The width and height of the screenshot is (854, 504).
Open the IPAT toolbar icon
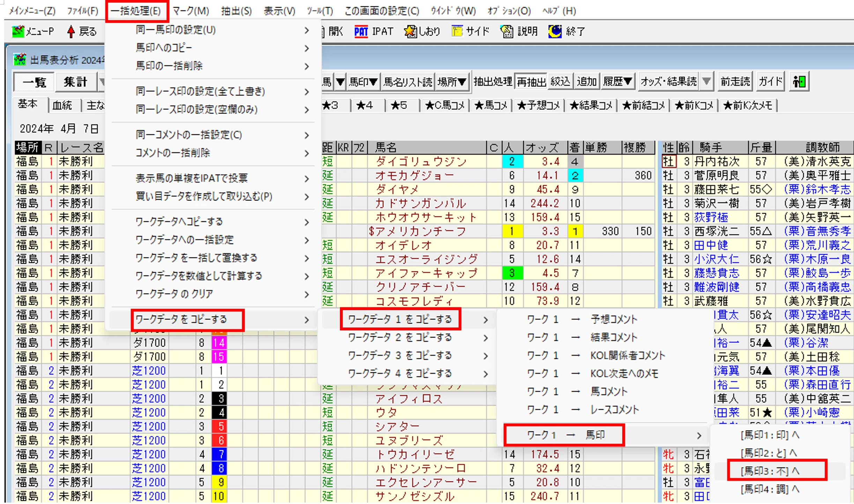(361, 31)
